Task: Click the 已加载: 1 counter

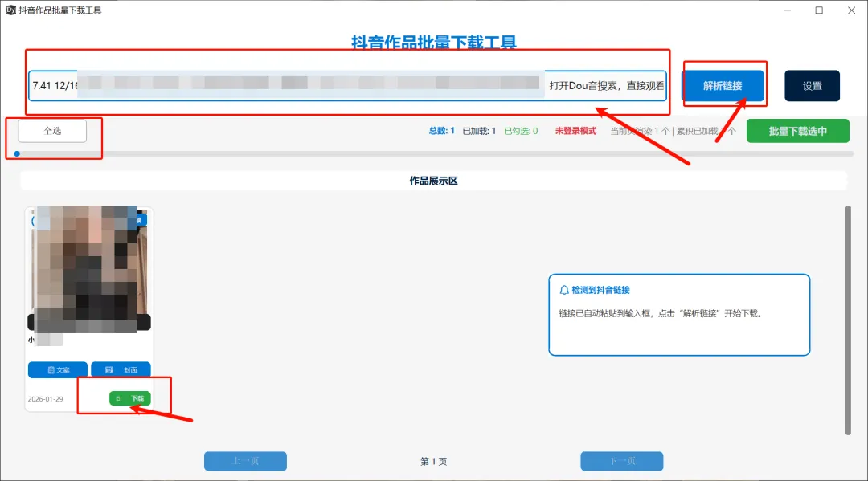Action: pyautogui.click(x=479, y=131)
